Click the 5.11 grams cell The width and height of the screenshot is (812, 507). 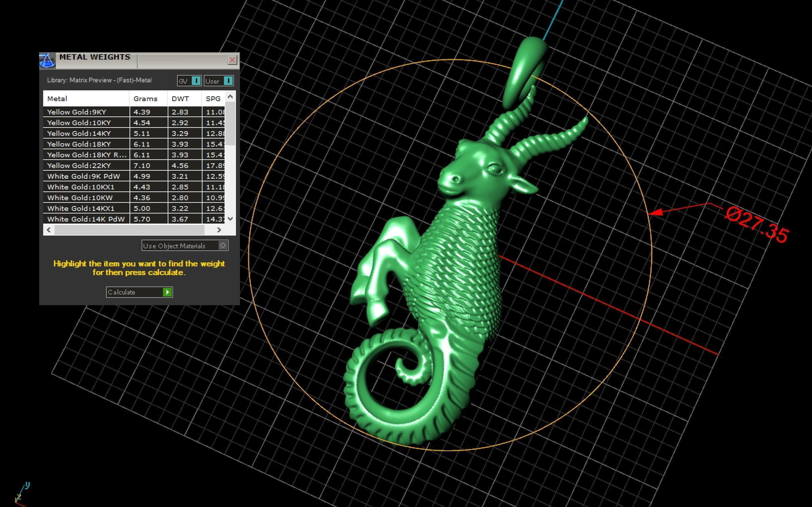click(x=149, y=134)
